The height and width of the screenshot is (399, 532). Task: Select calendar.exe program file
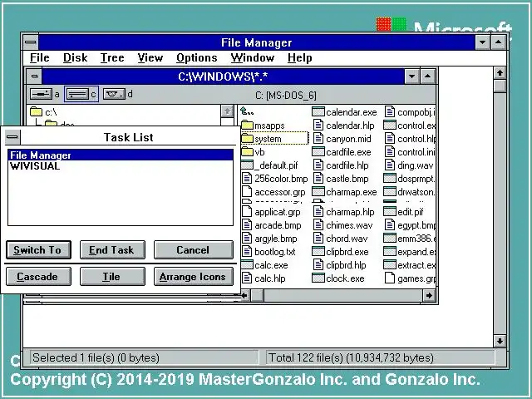tap(344, 112)
